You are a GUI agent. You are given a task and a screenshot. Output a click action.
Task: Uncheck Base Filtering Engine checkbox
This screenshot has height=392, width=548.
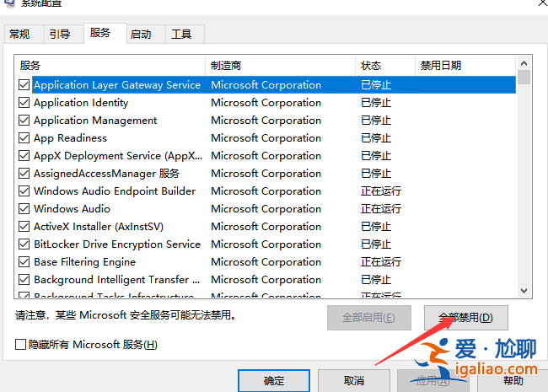24,262
